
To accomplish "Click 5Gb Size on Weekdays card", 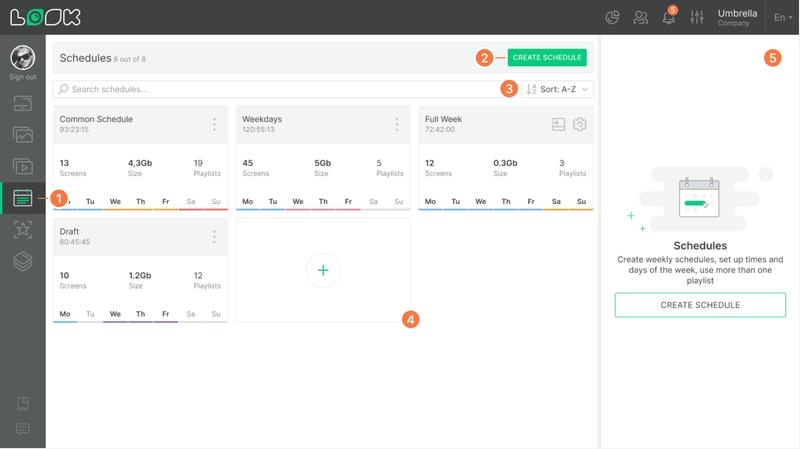I will tap(322, 168).
